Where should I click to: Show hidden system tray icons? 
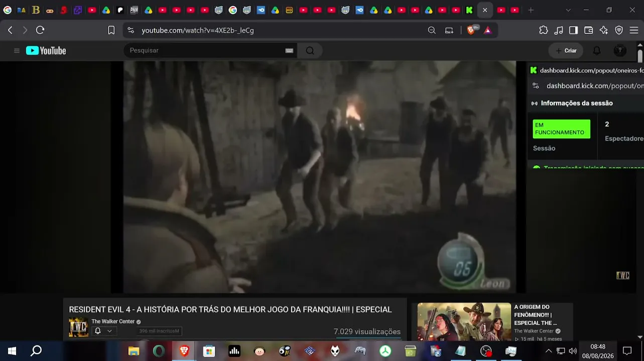coord(549,351)
